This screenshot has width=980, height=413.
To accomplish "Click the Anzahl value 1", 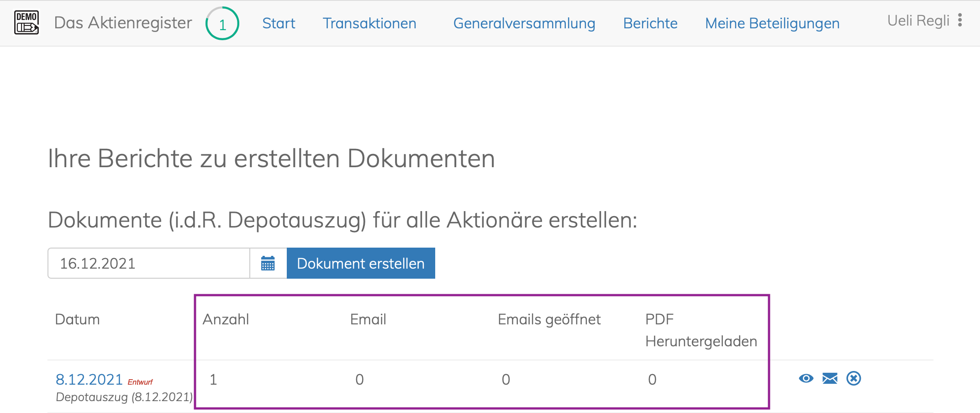I will point(213,380).
